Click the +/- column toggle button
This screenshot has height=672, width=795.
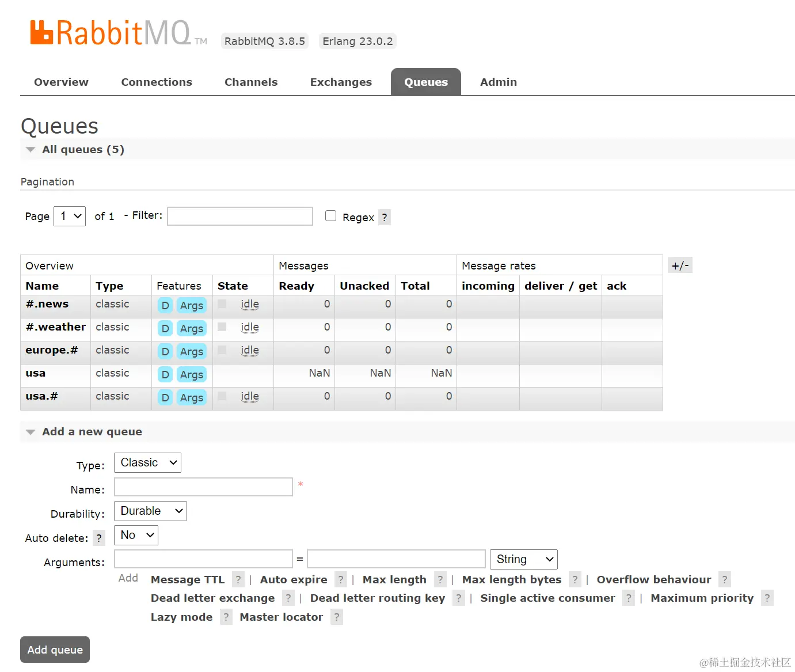tap(680, 265)
